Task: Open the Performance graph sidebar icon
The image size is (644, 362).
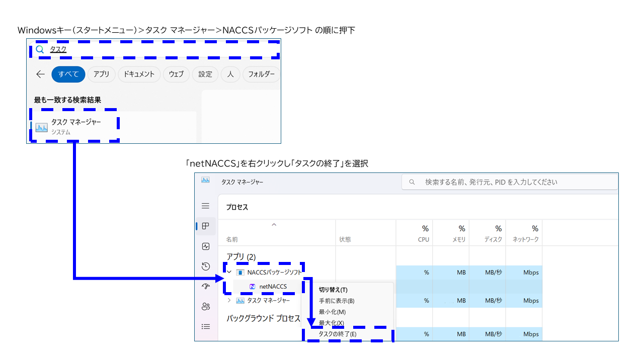Action: click(205, 246)
